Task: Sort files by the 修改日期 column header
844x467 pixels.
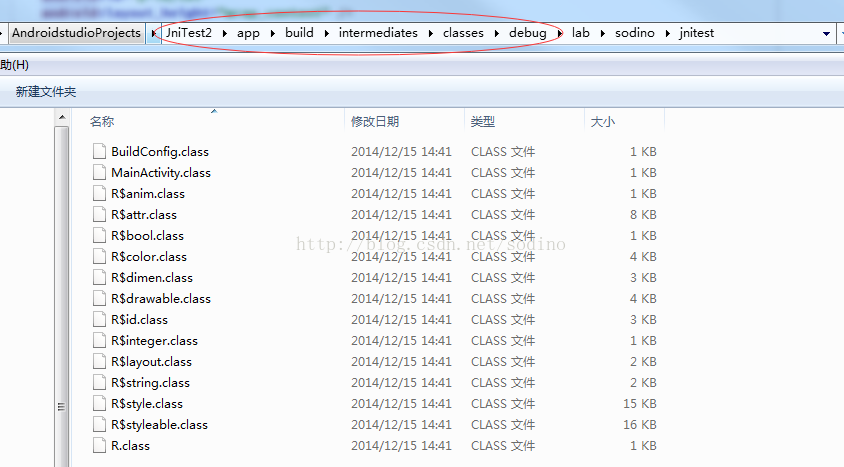Action: [375, 122]
